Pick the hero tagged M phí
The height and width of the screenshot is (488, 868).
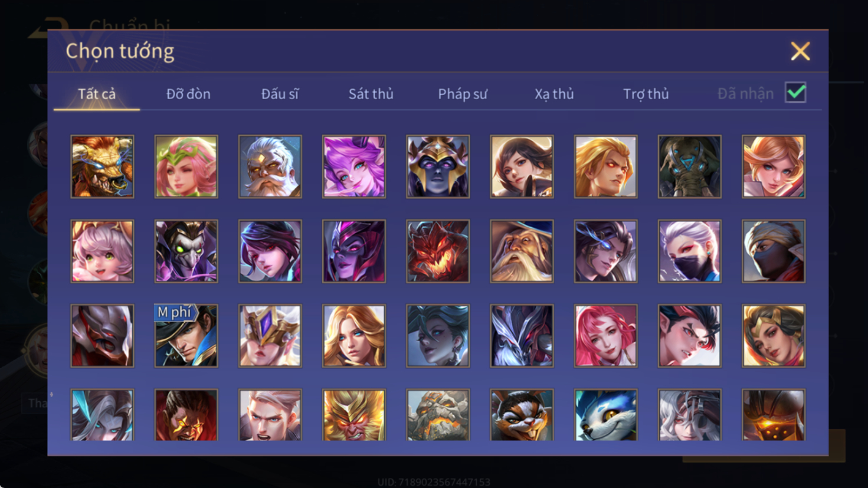[186, 336]
